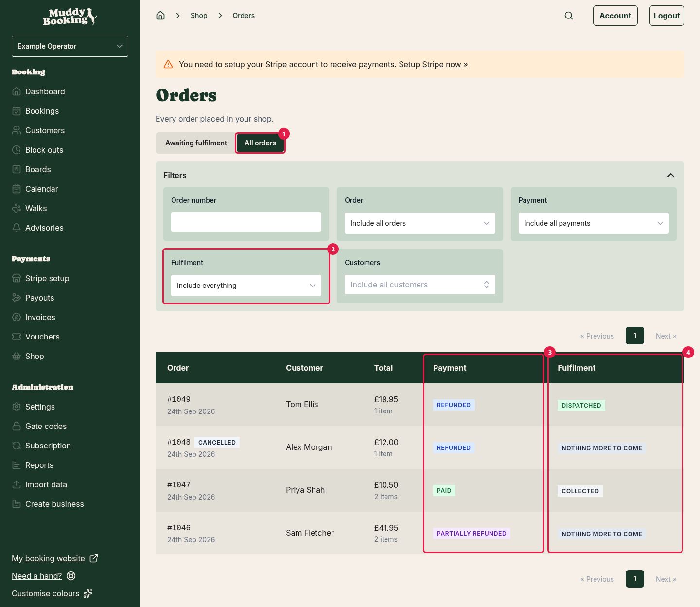The image size is (700, 607).
Task: Click the external link icon beside My booking website
Action: pyautogui.click(x=94, y=558)
